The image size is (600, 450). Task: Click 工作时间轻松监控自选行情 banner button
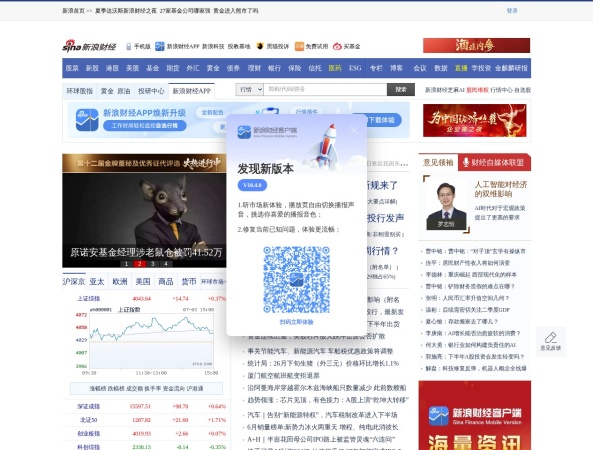[x=145, y=126]
